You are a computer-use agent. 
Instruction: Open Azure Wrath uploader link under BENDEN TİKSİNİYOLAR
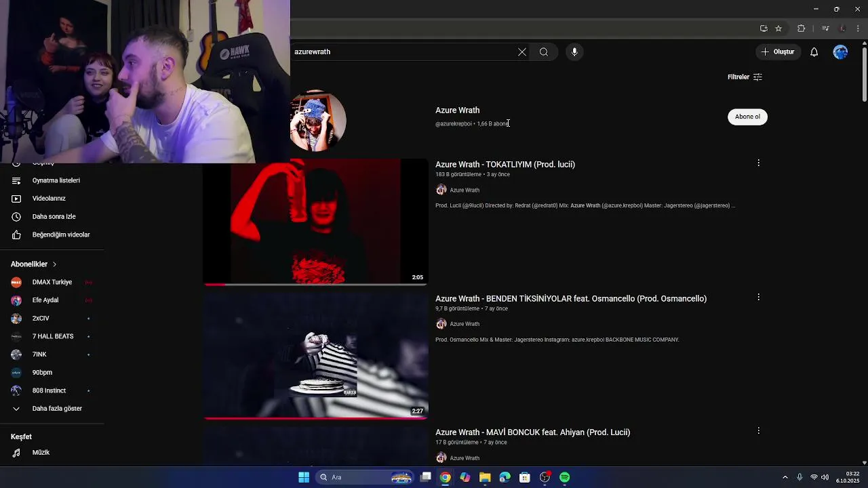(465, 324)
